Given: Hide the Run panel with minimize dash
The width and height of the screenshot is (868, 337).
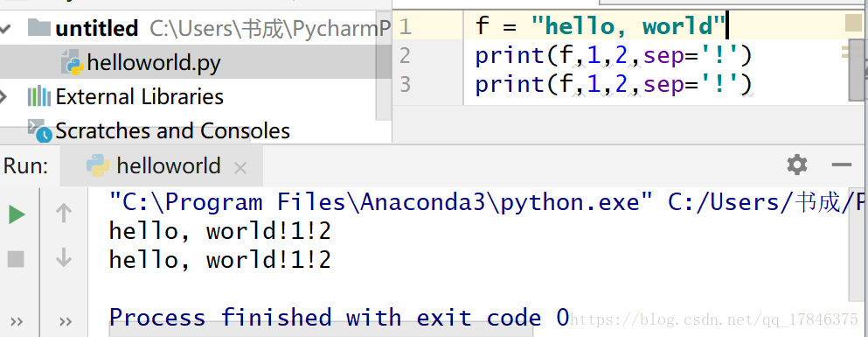Looking at the screenshot, I should pyautogui.click(x=842, y=165).
